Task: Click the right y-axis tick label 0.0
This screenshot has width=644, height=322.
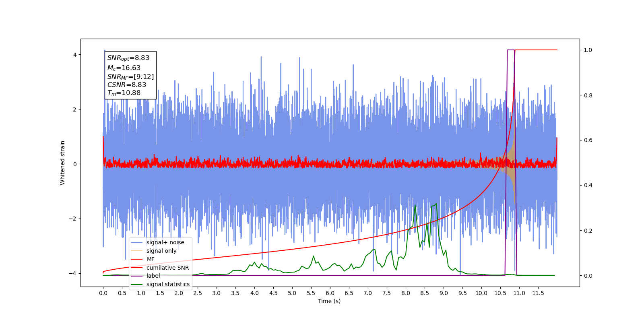Action: pos(588,276)
